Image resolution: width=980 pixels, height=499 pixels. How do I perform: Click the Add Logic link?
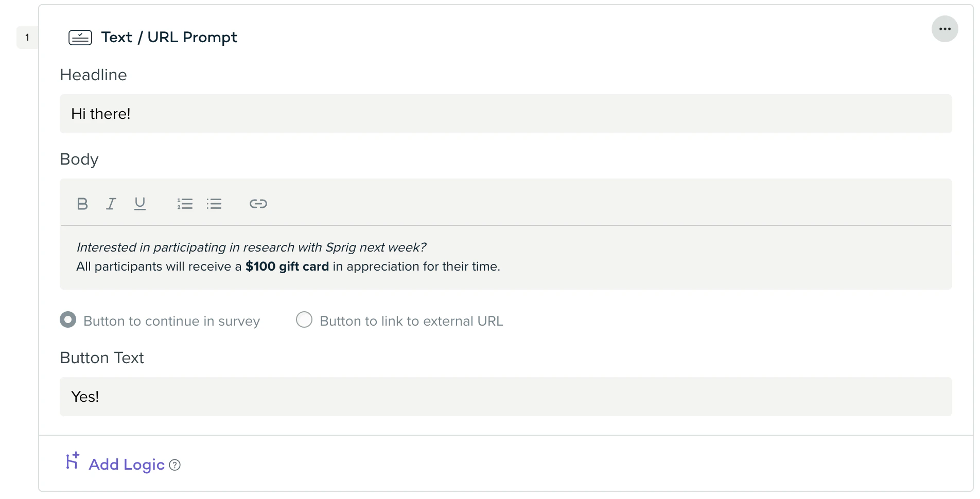tap(127, 465)
